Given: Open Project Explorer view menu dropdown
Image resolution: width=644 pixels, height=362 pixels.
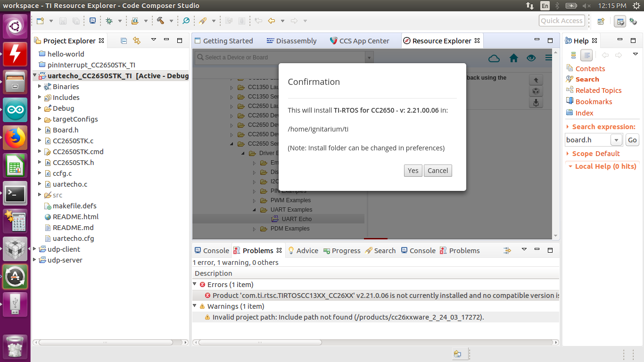Looking at the screenshot, I should pyautogui.click(x=154, y=41).
